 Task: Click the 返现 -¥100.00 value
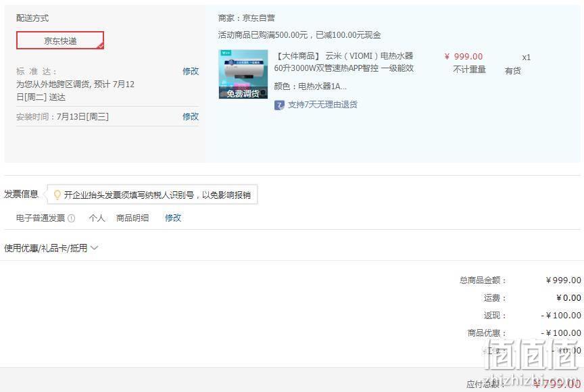(561, 316)
